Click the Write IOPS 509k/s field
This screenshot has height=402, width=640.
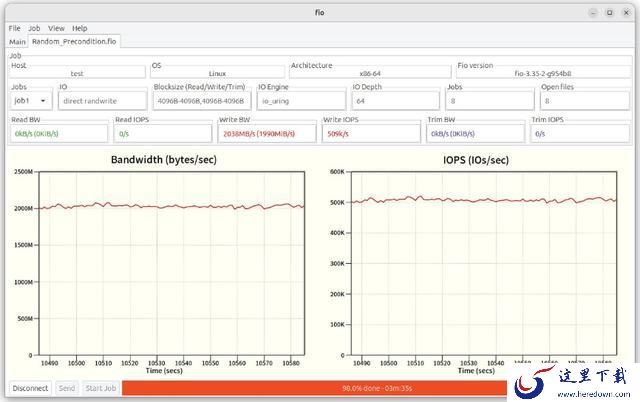(x=371, y=133)
